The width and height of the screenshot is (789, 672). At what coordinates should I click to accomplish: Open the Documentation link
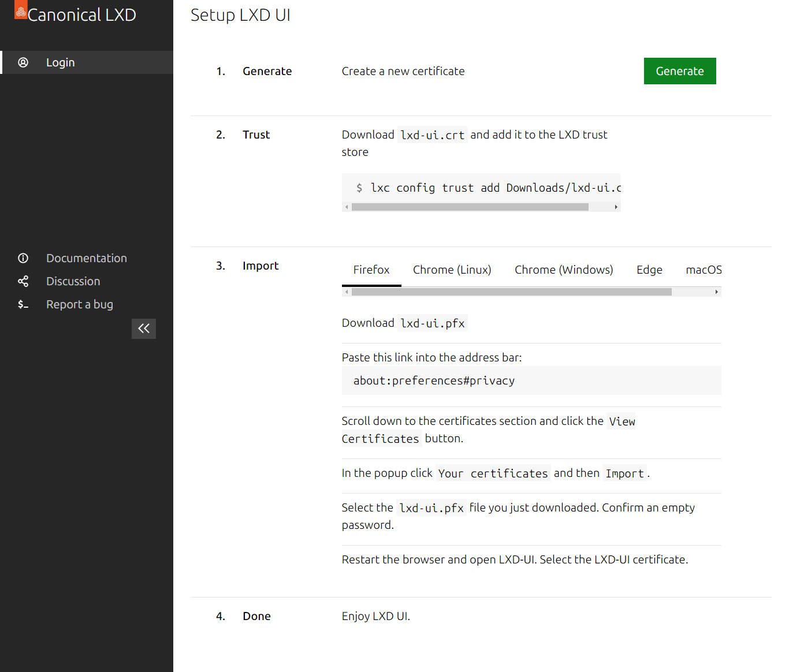[x=87, y=258]
